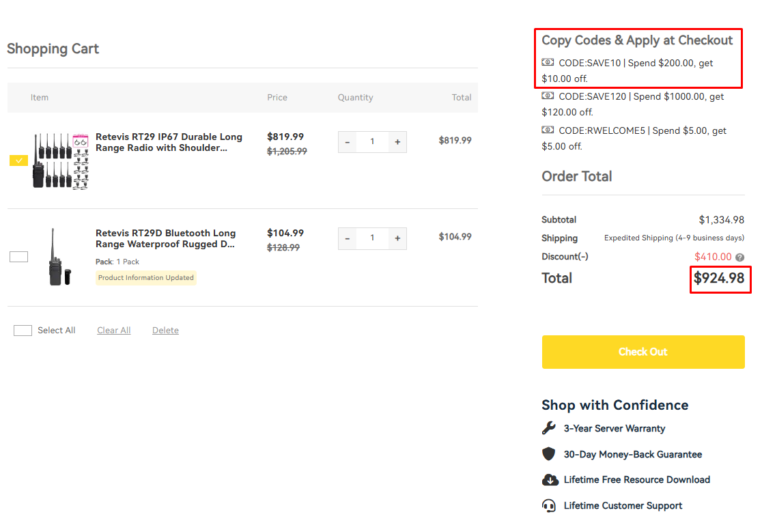Click the Pack: 1 Pack label

click(117, 262)
